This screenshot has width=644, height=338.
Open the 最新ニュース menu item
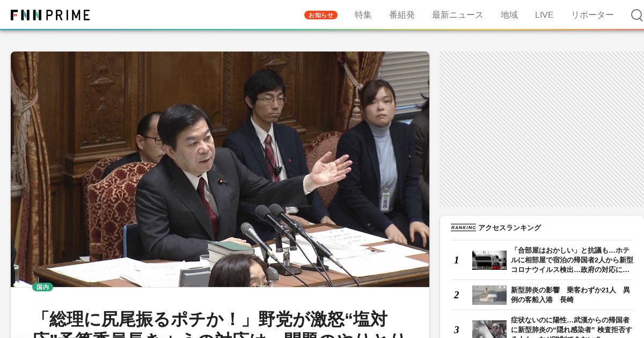pos(458,15)
